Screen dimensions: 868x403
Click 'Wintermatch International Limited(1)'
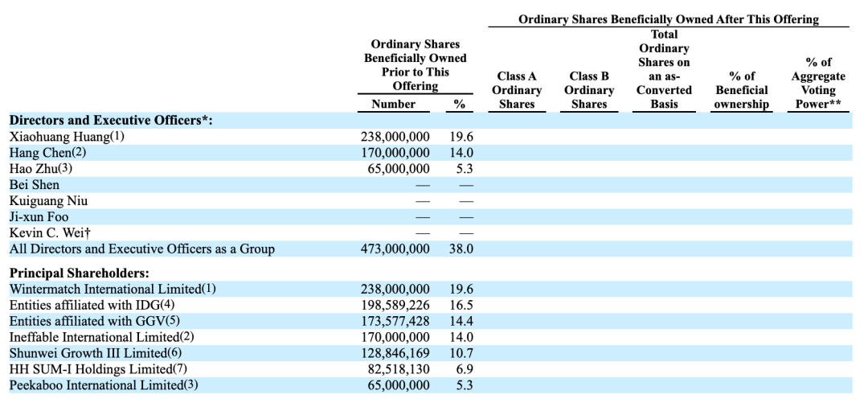(113, 289)
